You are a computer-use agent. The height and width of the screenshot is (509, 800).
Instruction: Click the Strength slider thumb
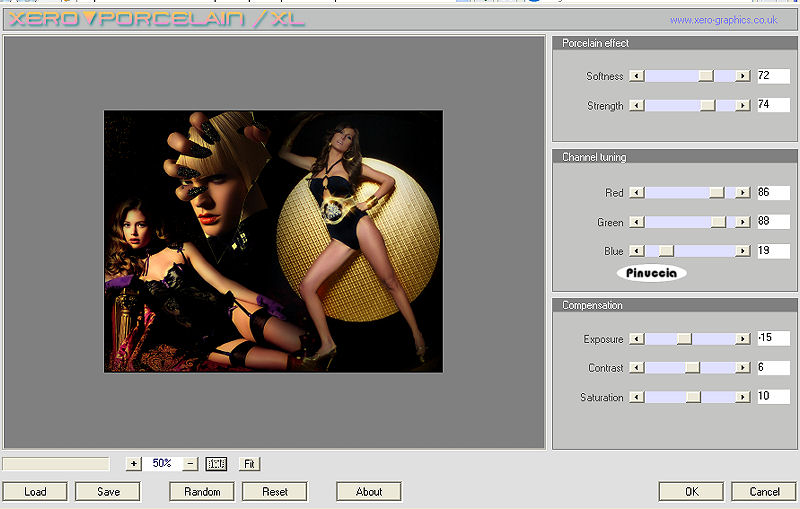click(708, 106)
